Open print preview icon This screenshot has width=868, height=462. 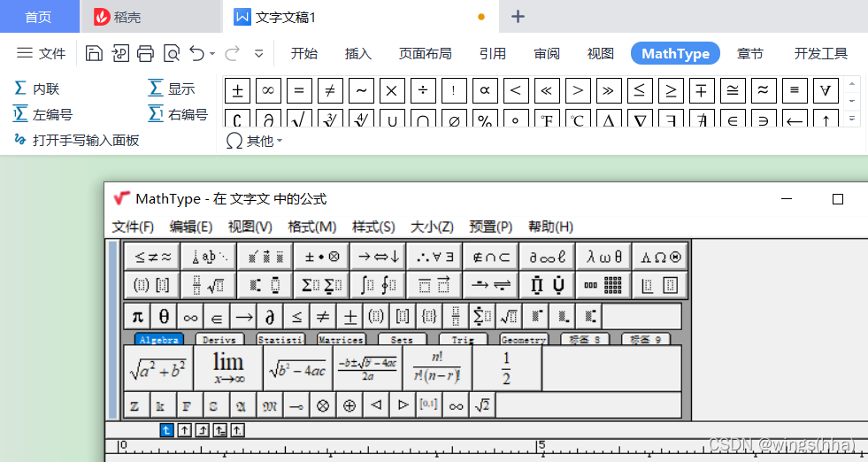click(x=172, y=53)
